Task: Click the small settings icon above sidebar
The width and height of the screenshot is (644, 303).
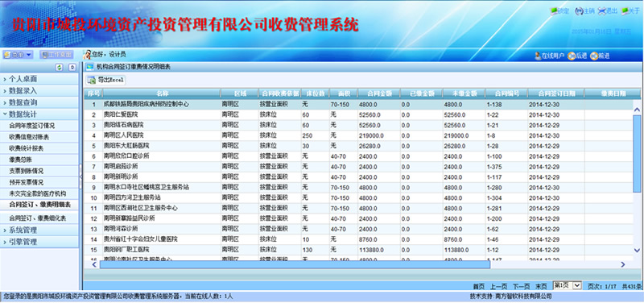Action: tap(72, 67)
